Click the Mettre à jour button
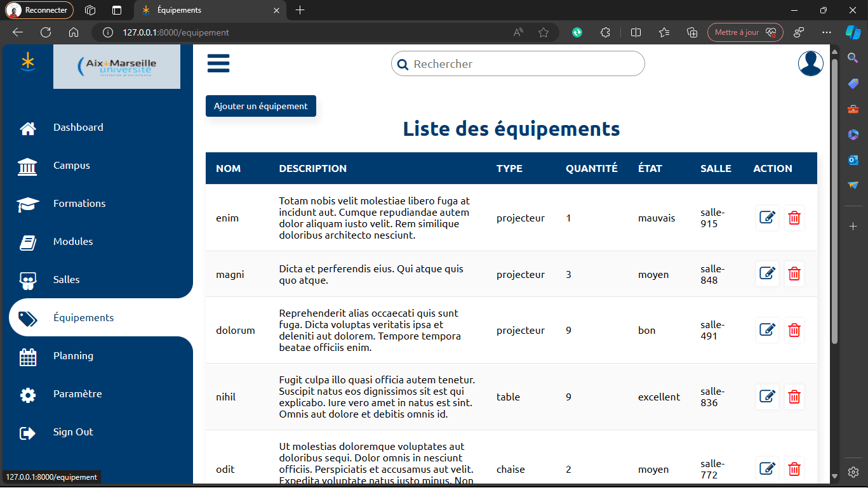The height and width of the screenshot is (488, 868). pos(745,32)
